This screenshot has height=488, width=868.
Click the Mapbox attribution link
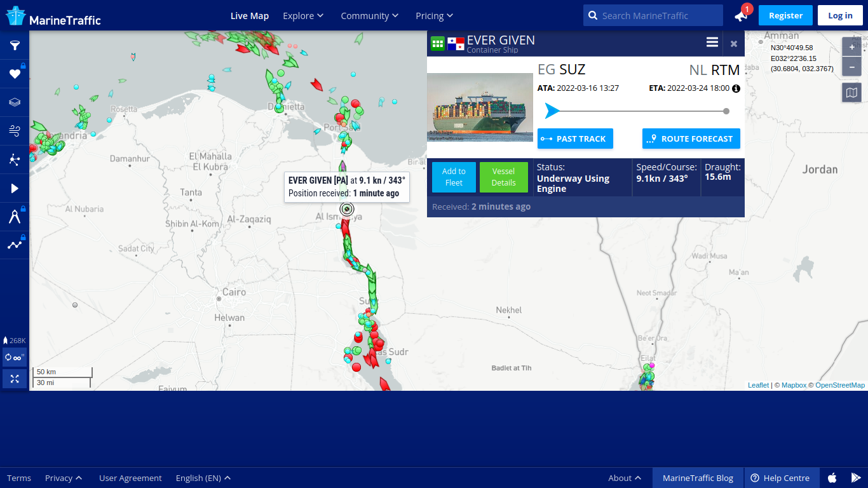(x=794, y=385)
